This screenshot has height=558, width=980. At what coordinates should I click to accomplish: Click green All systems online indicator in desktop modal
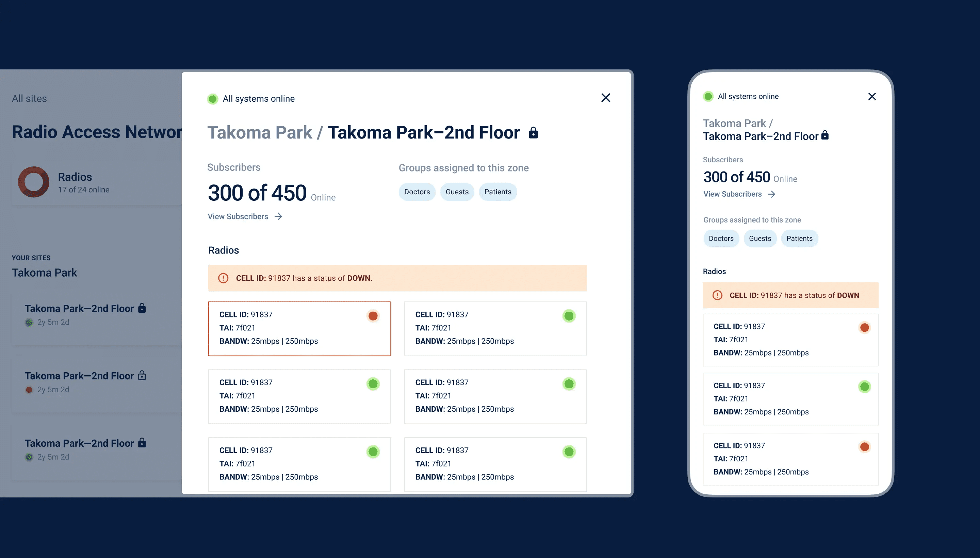tap(213, 99)
